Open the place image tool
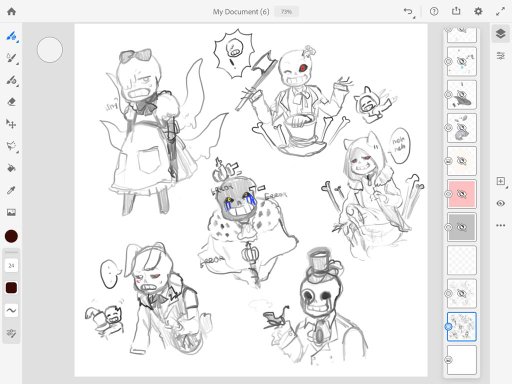512x384 pixels. (11, 212)
